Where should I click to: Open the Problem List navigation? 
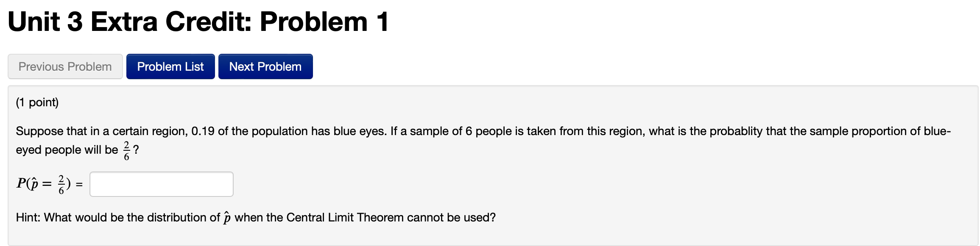[x=170, y=66]
